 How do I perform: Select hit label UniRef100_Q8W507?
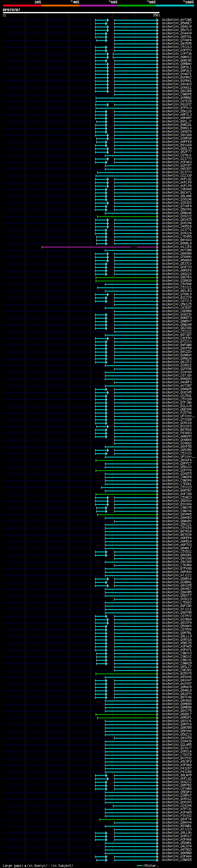176,321
